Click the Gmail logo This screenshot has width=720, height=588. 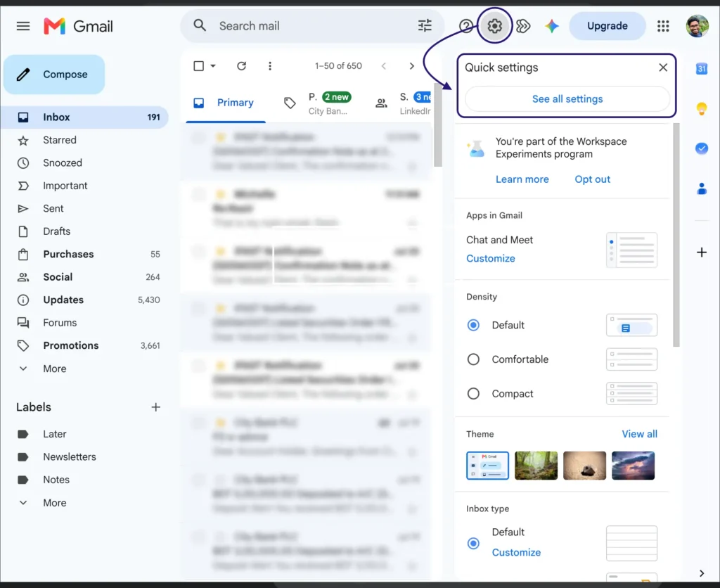tap(79, 26)
